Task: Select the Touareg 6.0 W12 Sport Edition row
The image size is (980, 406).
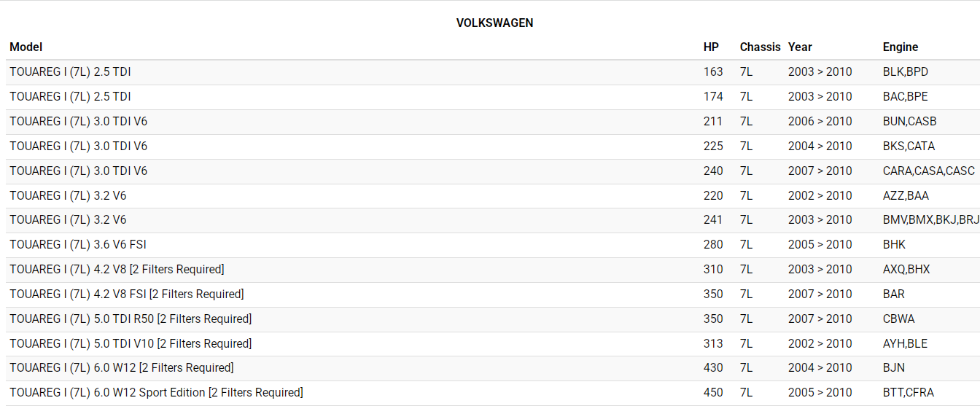Action: [x=156, y=392]
